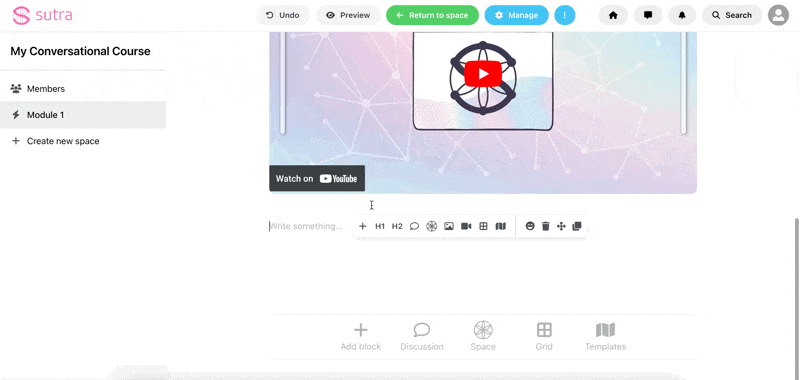This screenshot has height=380, width=800.
Task: Click Add block at bottom
Action: (x=361, y=337)
